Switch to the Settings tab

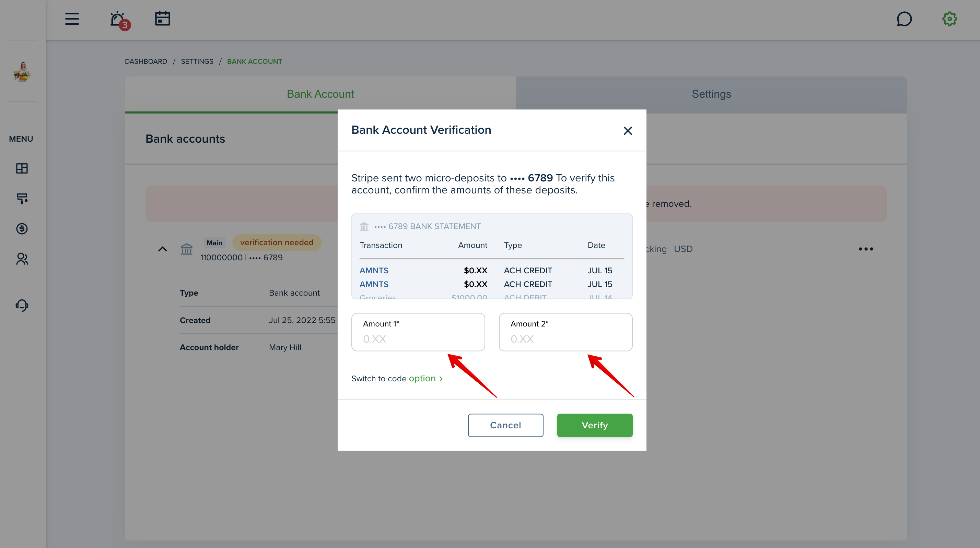(711, 94)
